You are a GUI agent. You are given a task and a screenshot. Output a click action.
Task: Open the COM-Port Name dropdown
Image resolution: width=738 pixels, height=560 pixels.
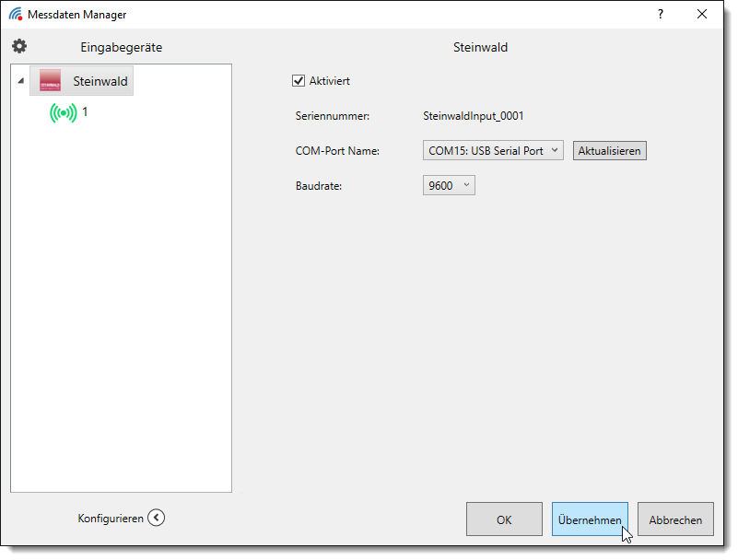click(x=493, y=150)
